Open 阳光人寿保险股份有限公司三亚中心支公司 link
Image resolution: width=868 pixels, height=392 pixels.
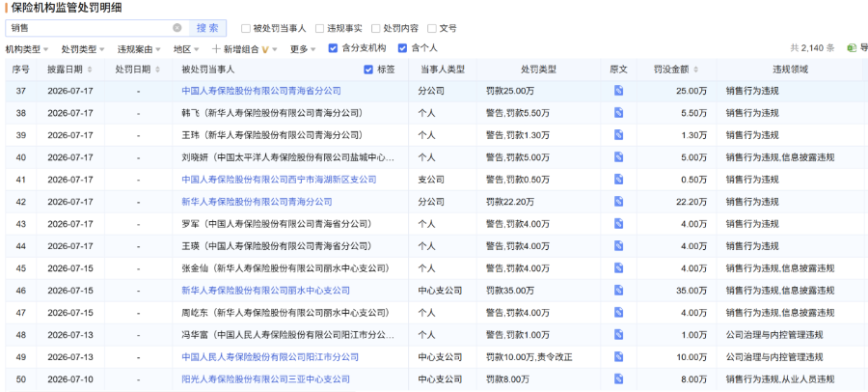[x=266, y=379]
